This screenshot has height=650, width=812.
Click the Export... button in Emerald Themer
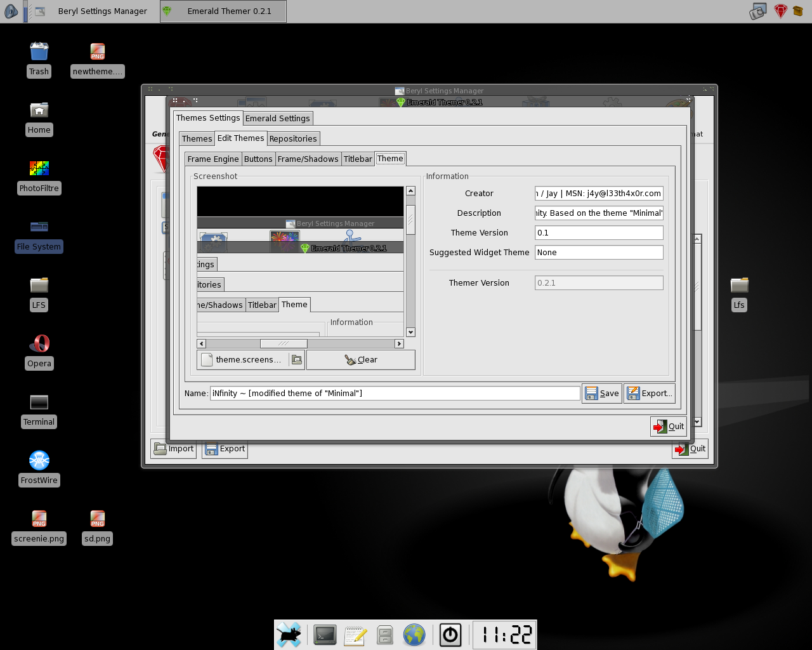tap(649, 394)
